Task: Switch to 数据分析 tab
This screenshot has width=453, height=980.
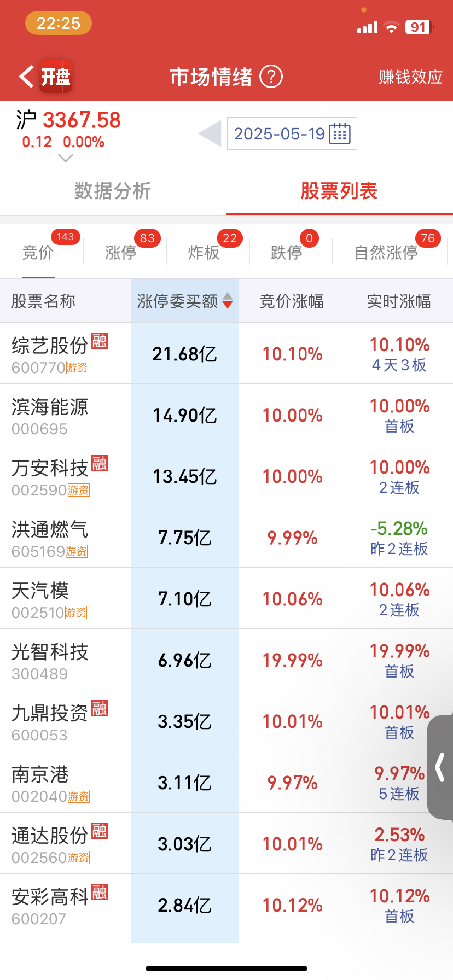Action: coord(113,191)
